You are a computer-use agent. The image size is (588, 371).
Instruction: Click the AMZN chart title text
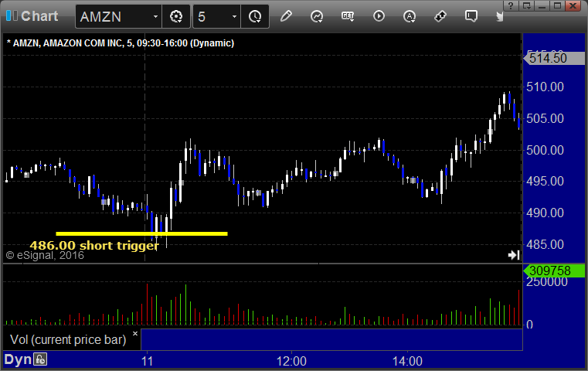(121, 43)
